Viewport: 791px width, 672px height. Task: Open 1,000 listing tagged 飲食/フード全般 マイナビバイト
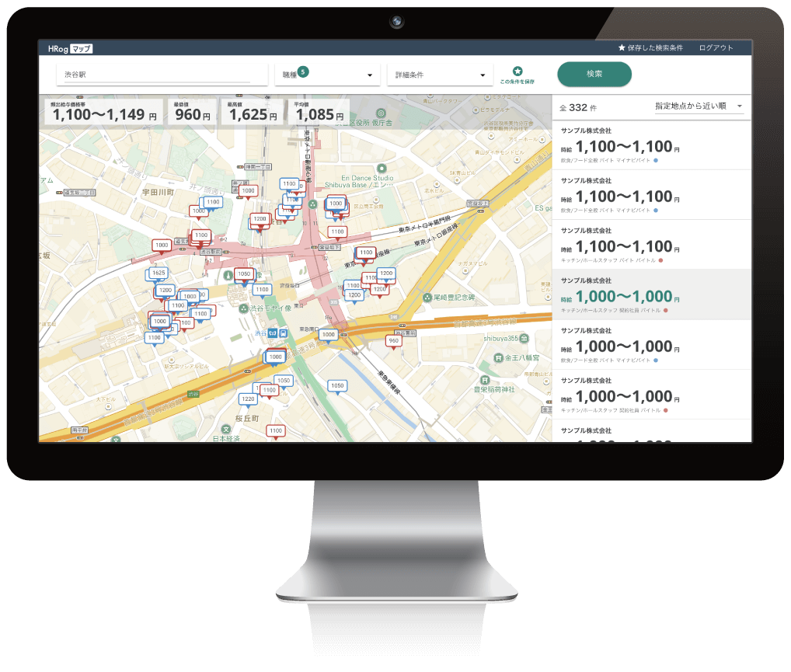click(x=652, y=345)
